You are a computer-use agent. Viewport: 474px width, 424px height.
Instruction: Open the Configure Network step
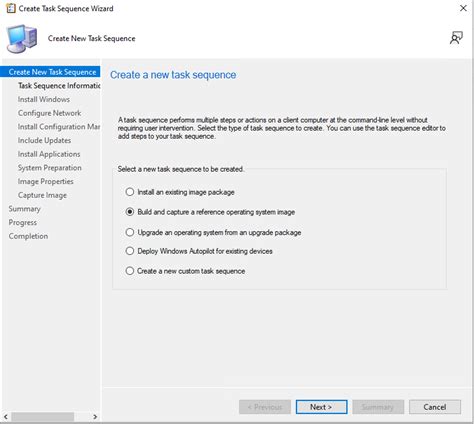coord(49,113)
